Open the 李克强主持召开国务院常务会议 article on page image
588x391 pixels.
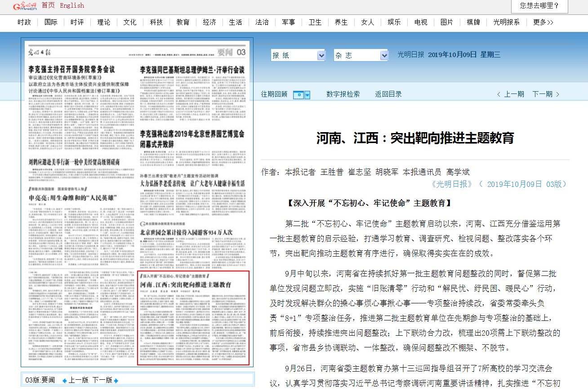(71, 70)
